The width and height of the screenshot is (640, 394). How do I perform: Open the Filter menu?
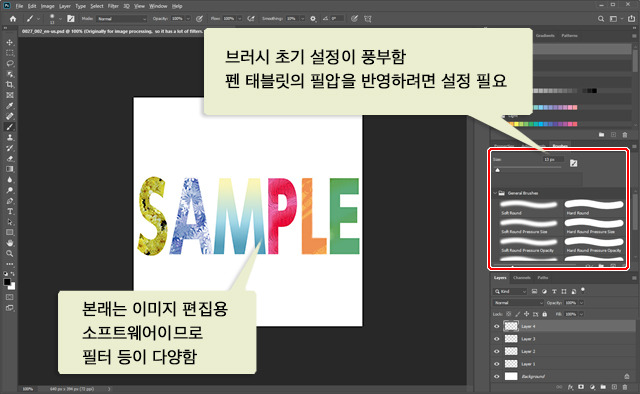click(113, 6)
